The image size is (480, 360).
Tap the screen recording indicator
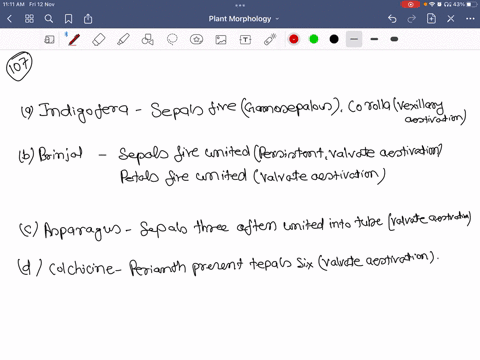point(410,4)
